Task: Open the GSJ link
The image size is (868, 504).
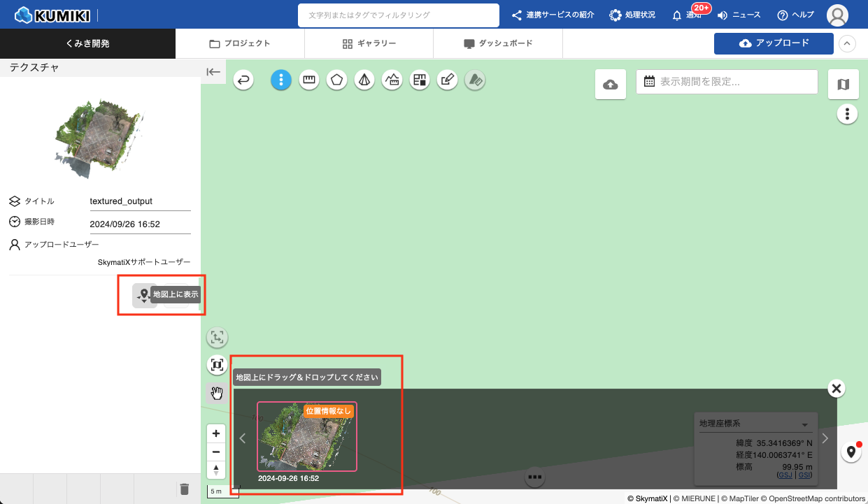Action: (x=785, y=475)
